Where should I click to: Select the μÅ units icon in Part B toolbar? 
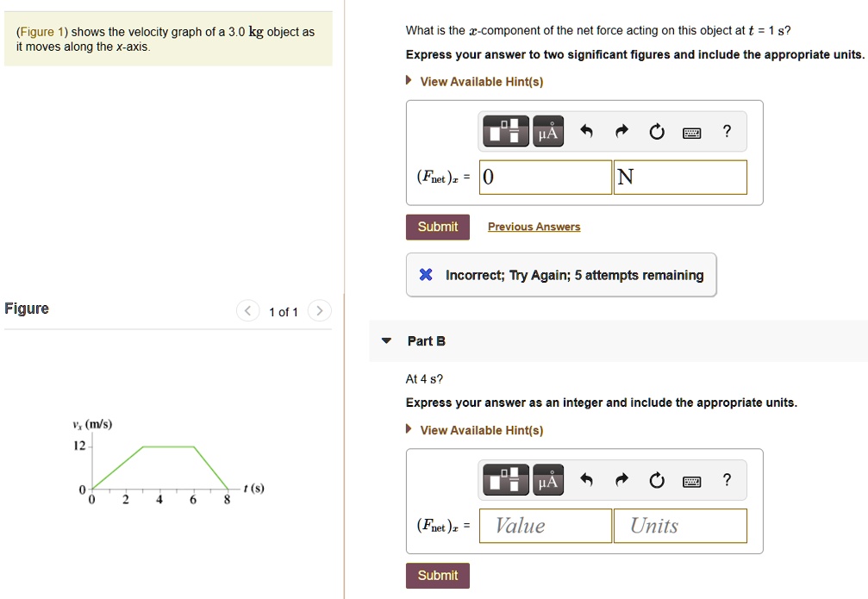click(546, 480)
